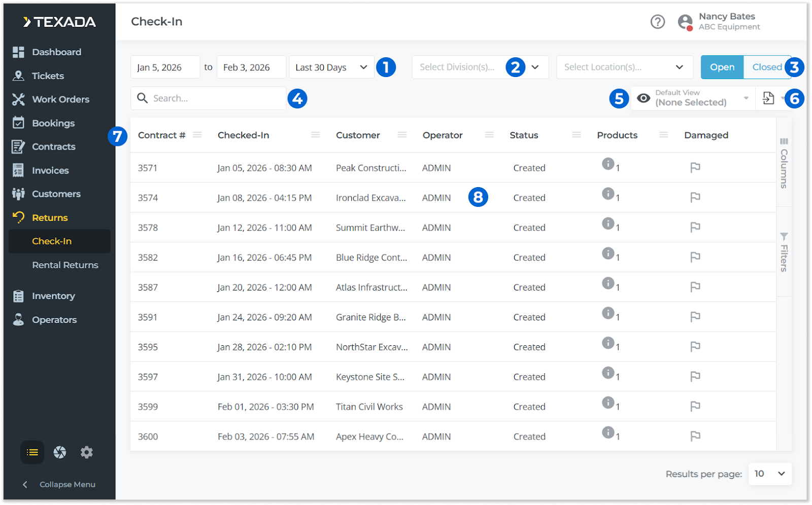Click the list menu icon in sidebar footer
The image size is (812, 505).
pos(32,452)
